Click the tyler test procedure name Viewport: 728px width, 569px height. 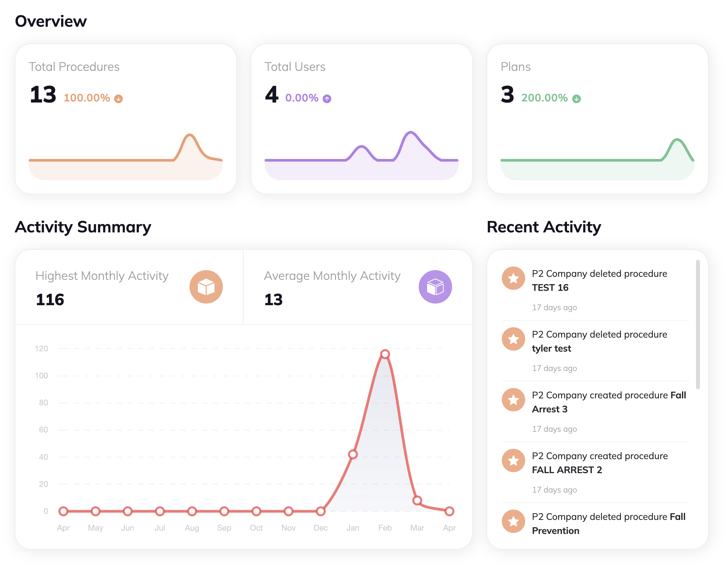click(x=552, y=348)
